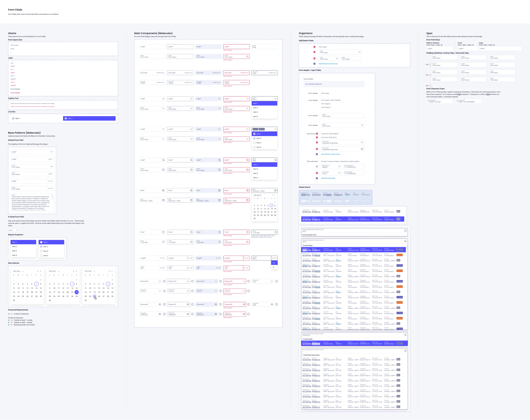Check Item 4 checkbox in the chips multi-select list
530x420 pixels.
(254, 147)
